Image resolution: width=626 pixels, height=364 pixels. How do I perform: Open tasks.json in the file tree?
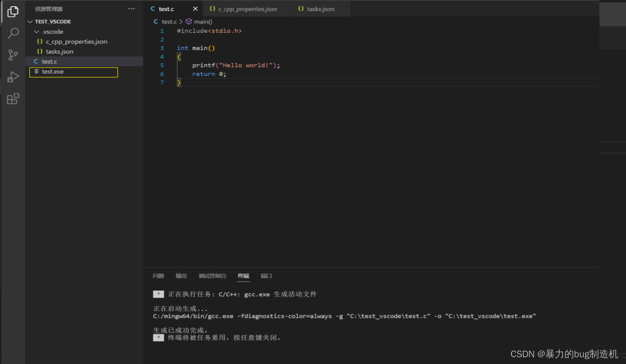click(60, 51)
